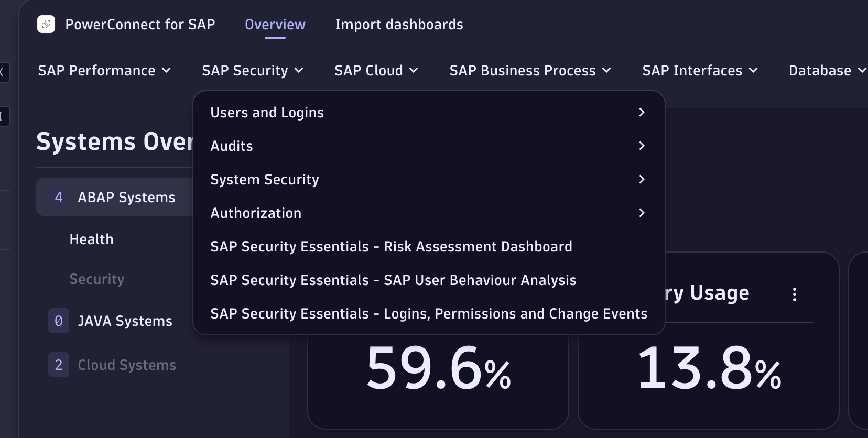The height and width of the screenshot is (438, 868).
Task: Open the three-dot menu on Usage card
Action: [795, 294]
